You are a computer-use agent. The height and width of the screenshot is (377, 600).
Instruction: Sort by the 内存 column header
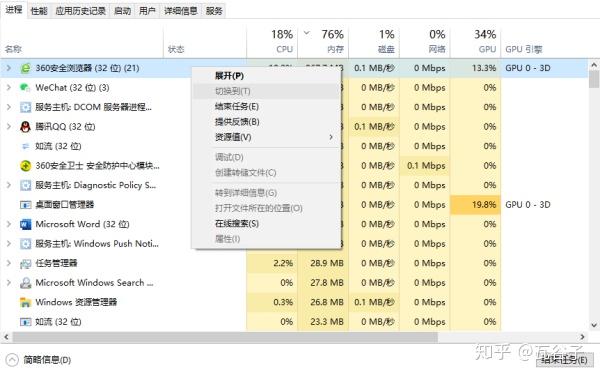323,41
